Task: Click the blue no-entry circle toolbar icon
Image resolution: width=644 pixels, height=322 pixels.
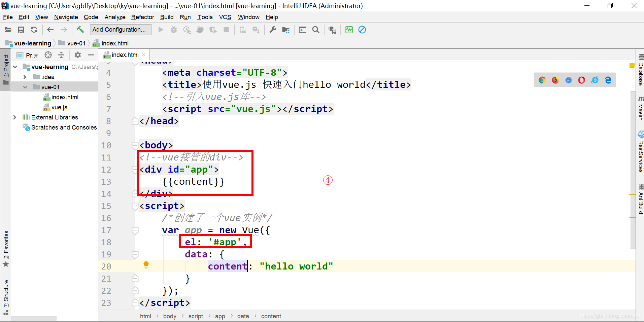Action: point(362,30)
